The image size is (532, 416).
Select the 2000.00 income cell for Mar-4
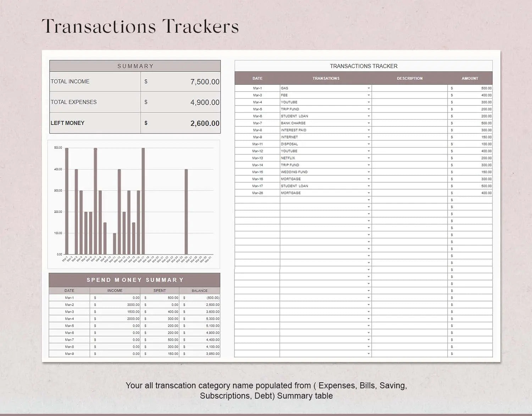[115, 319]
